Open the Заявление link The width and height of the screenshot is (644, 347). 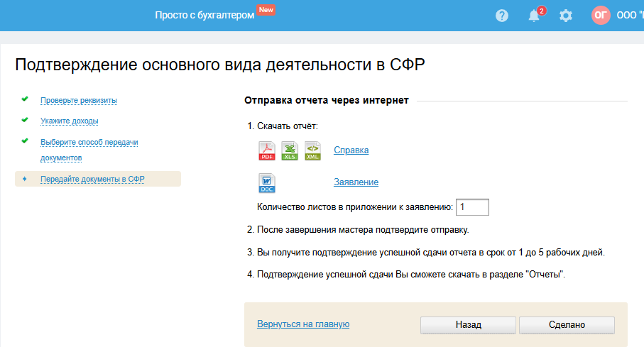[x=356, y=182]
